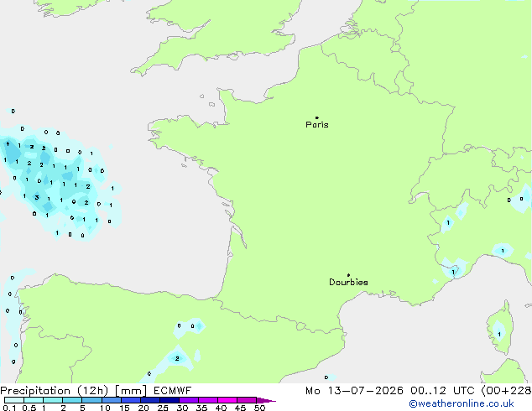Click the 0.5 mm legend color swatch
Screen dimensions: 532x411
(34, 400)
